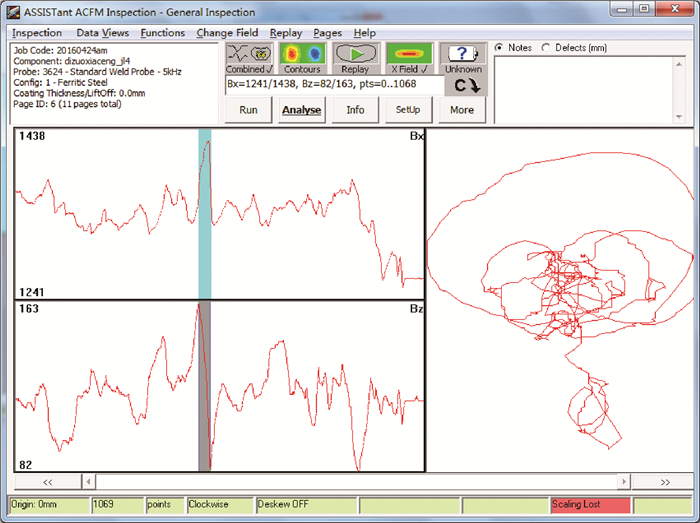Open the Functions menu
700x523 pixels.
[162, 33]
